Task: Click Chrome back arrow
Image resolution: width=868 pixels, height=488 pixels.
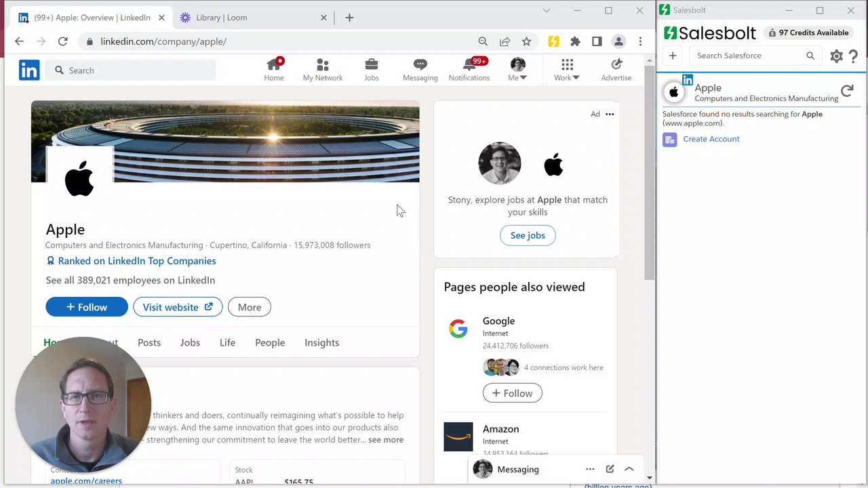Action: pos(19,41)
